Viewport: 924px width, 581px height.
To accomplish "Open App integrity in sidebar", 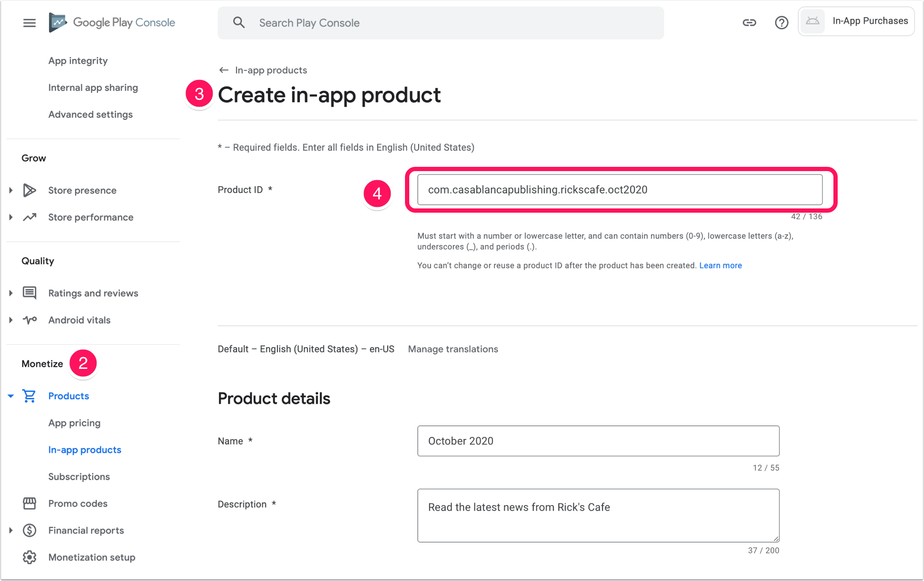I will point(78,61).
